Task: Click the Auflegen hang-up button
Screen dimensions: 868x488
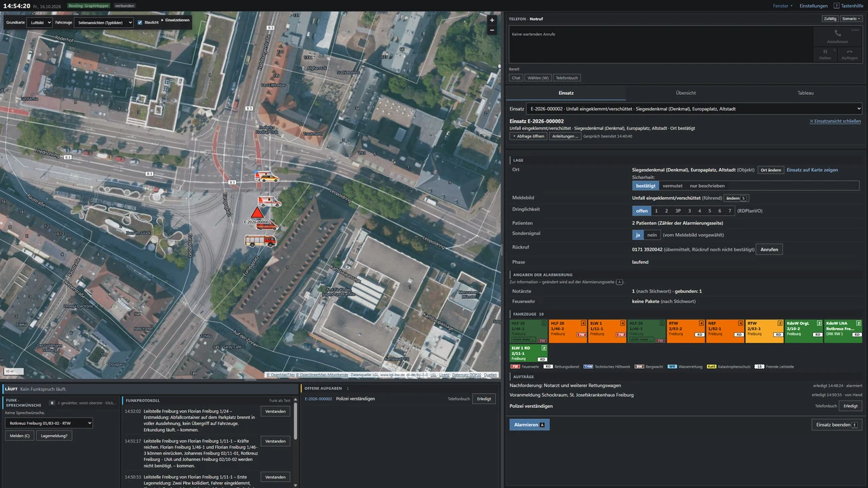Action: 849,54
